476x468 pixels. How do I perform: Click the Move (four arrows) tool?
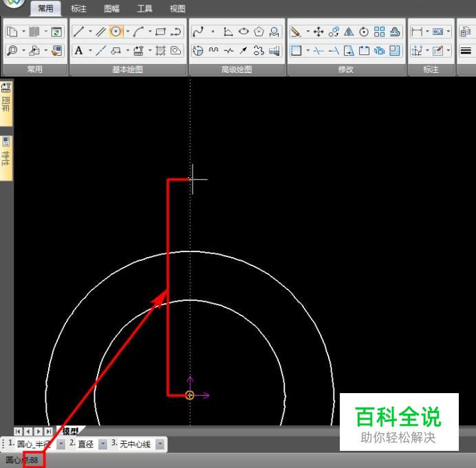tap(318, 32)
